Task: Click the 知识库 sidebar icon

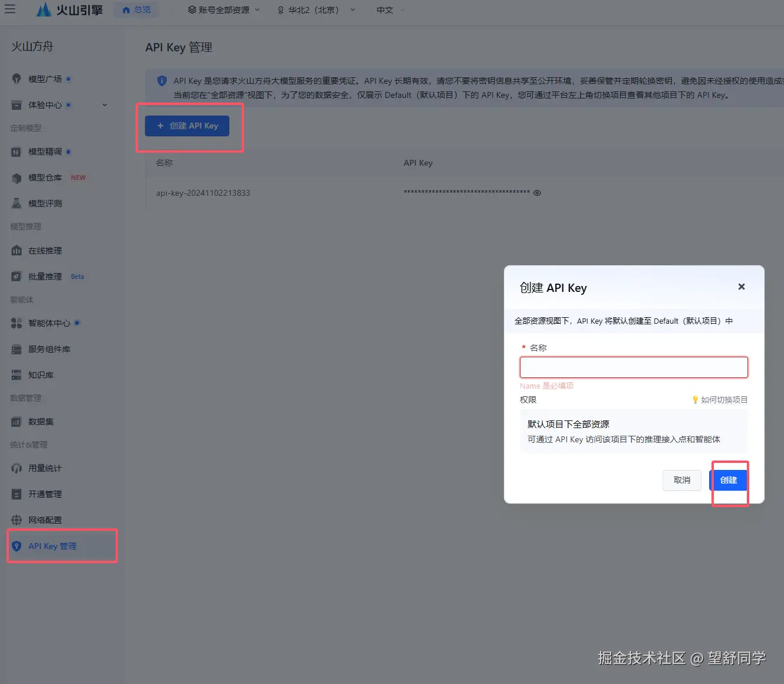Action: [17, 375]
